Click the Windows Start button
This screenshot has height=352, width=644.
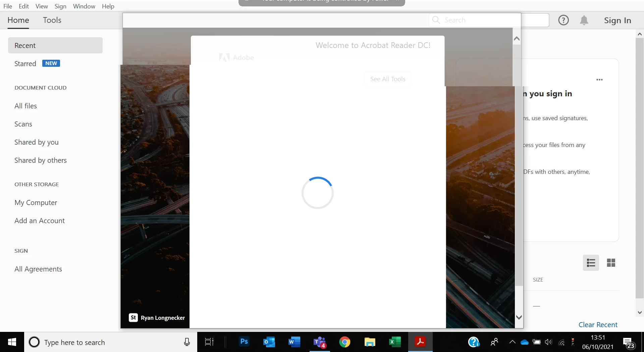point(12,342)
